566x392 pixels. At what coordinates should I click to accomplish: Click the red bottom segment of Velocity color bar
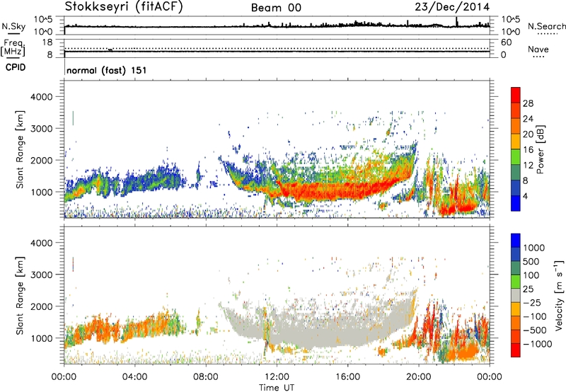516,350
